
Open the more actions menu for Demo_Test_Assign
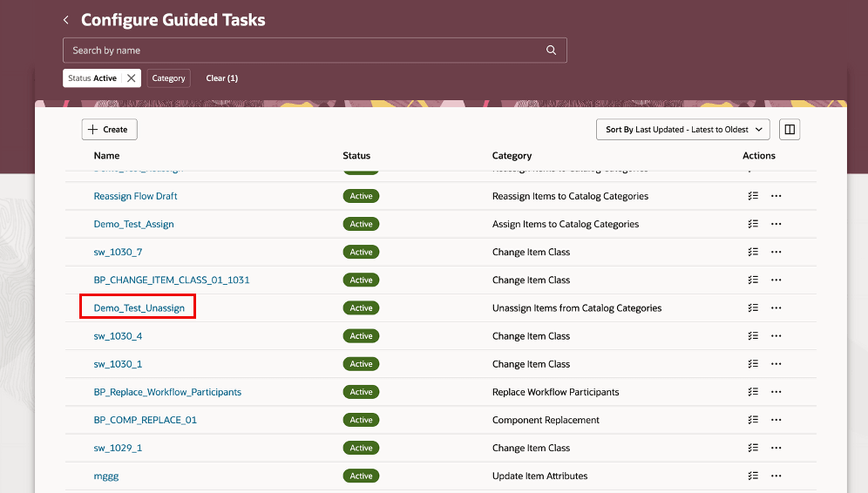point(776,224)
